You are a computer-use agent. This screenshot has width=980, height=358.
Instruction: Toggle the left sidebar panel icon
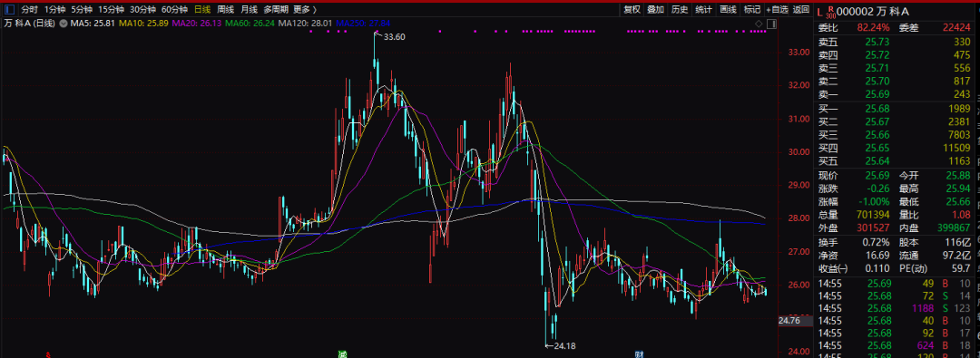coord(9,9)
